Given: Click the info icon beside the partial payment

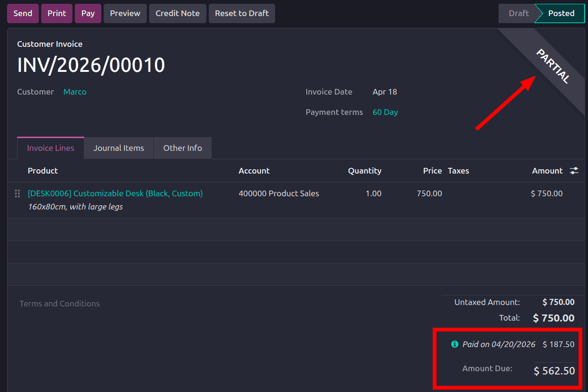Looking at the screenshot, I should coord(454,344).
